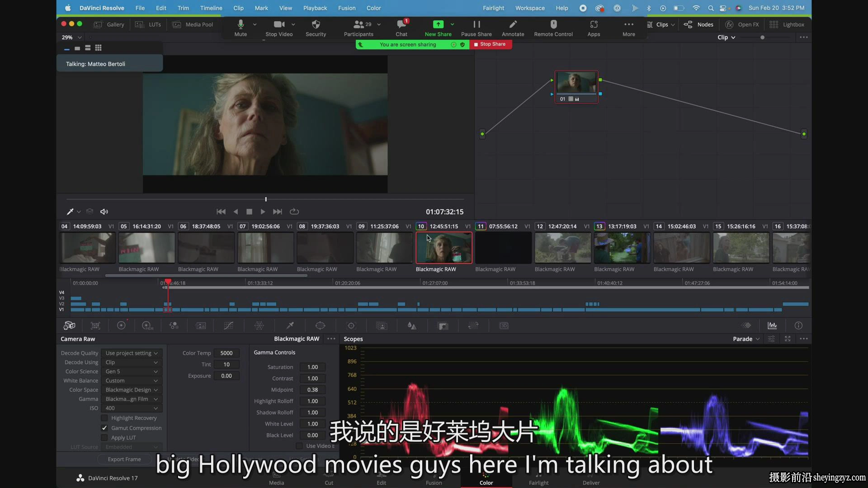Show the Keyframes panel icon
This screenshot has height=488, width=868.
pos(746,325)
